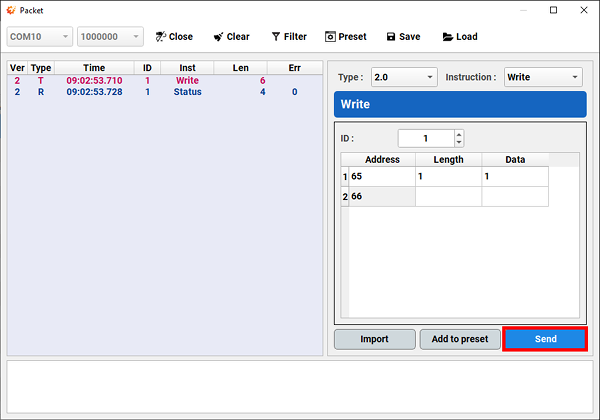Open the 1000000 baud rate dropdown
600x420 pixels.
tap(110, 37)
